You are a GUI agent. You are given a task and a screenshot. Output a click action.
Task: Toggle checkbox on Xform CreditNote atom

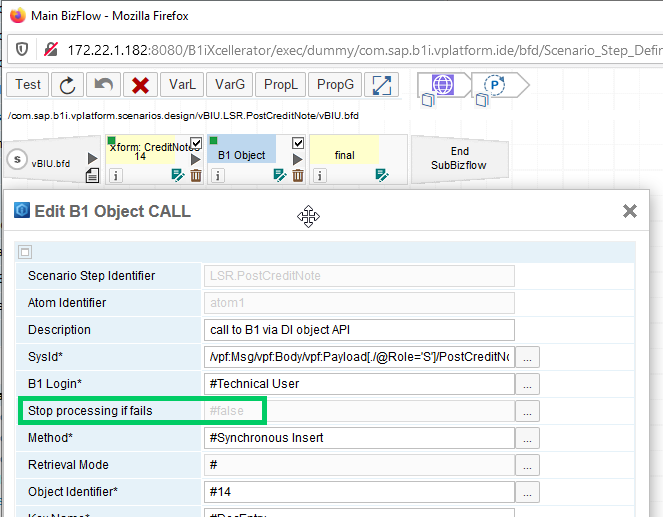click(195, 143)
